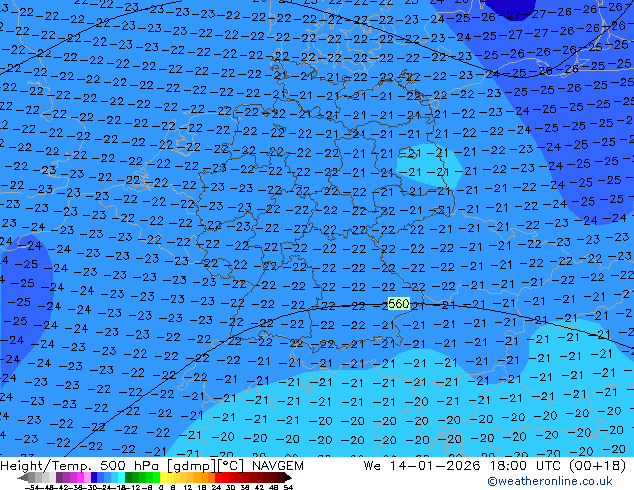Screen dimensions: 634x490
Task: Select the bright green color scale segment
Action: 156,477
